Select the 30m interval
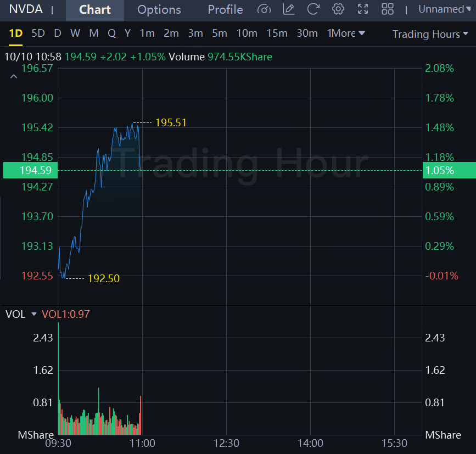Image resolution: width=476 pixels, height=454 pixels. pos(307,33)
